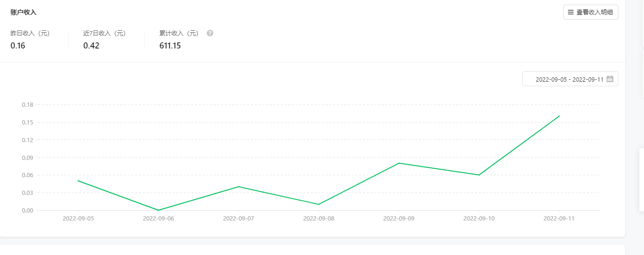
Task: Click the 2022-09-10 data point on line
Action: [x=479, y=175]
